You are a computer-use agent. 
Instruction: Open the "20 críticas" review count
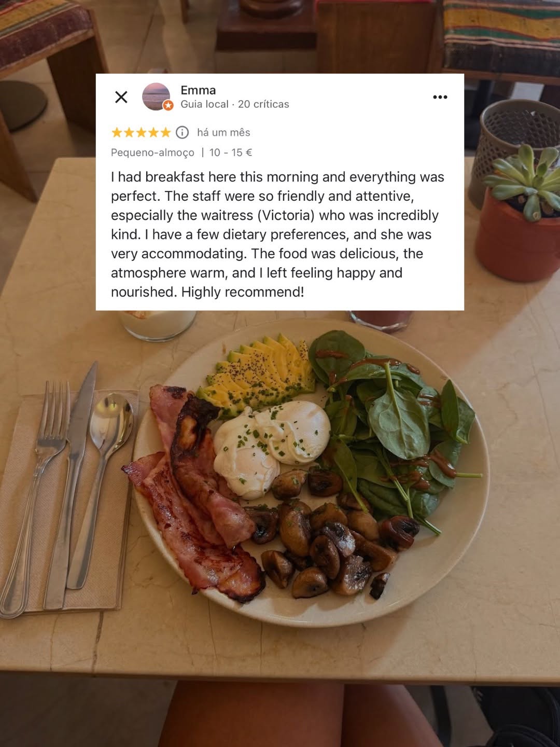click(x=263, y=104)
